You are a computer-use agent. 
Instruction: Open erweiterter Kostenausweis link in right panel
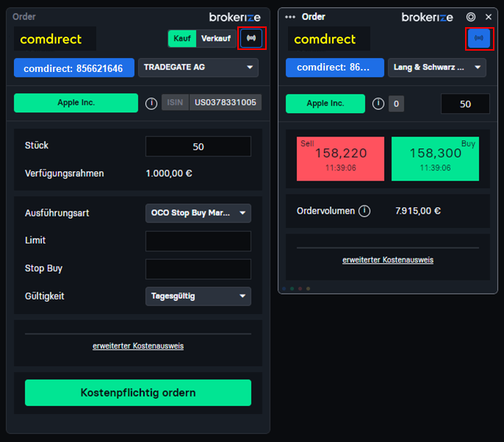coord(388,260)
